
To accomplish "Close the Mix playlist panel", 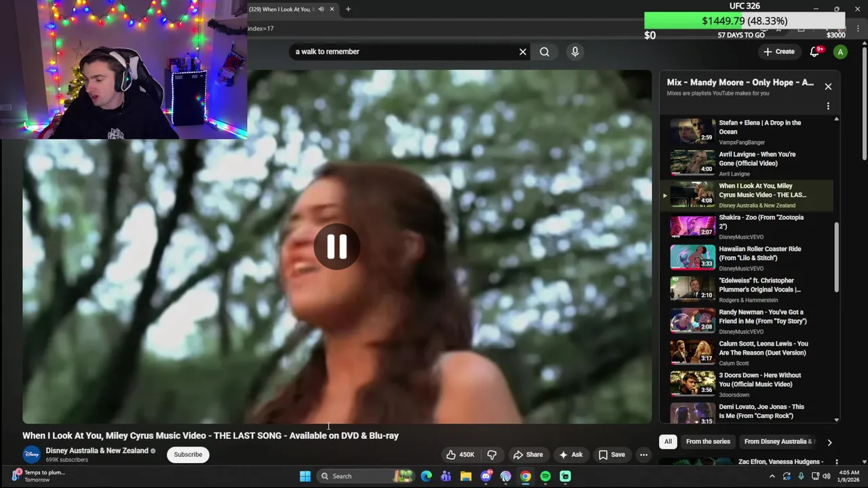I will click(x=828, y=86).
